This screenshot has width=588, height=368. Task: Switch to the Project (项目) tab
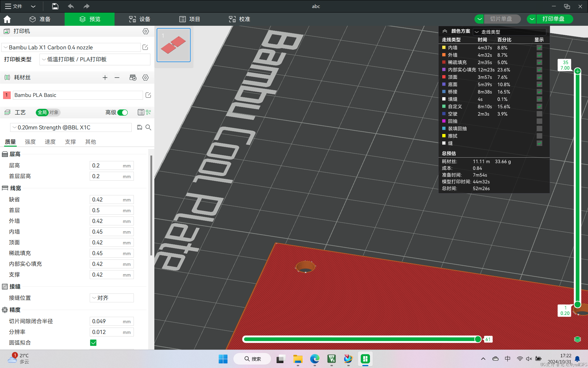pyautogui.click(x=190, y=19)
